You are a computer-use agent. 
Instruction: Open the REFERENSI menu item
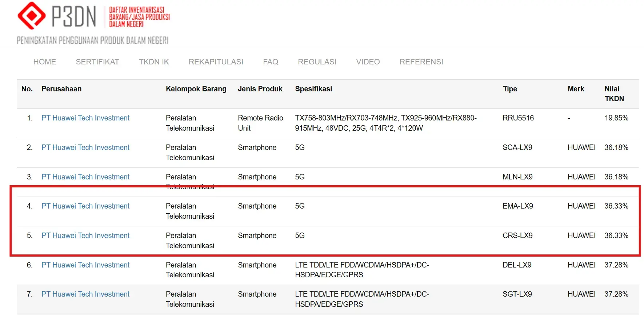(x=421, y=62)
